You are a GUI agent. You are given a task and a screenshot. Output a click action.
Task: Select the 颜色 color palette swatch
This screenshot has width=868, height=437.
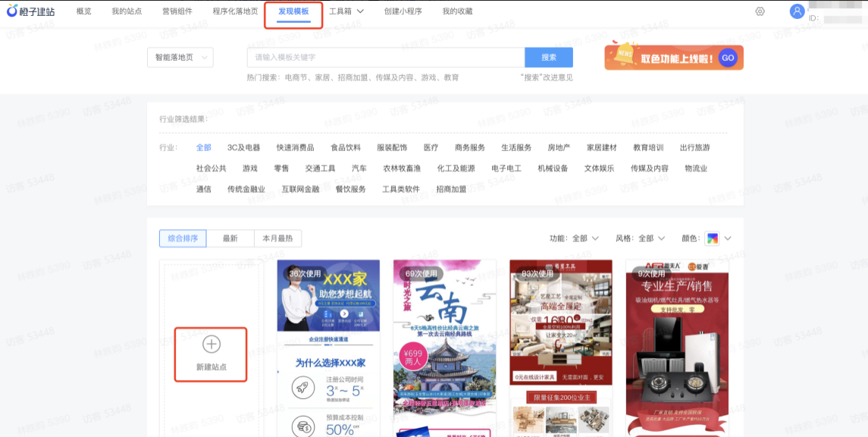[711, 237]
